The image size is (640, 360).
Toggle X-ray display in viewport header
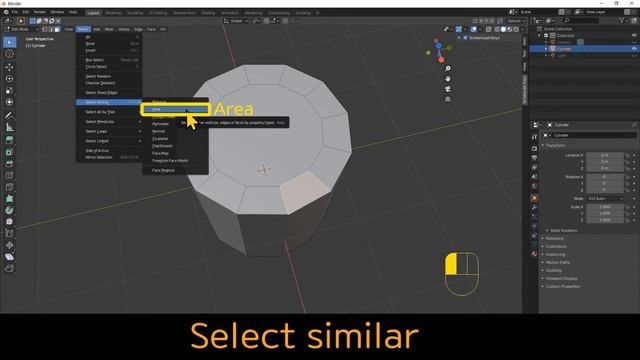pyautogui.click(x=489, y=29)
